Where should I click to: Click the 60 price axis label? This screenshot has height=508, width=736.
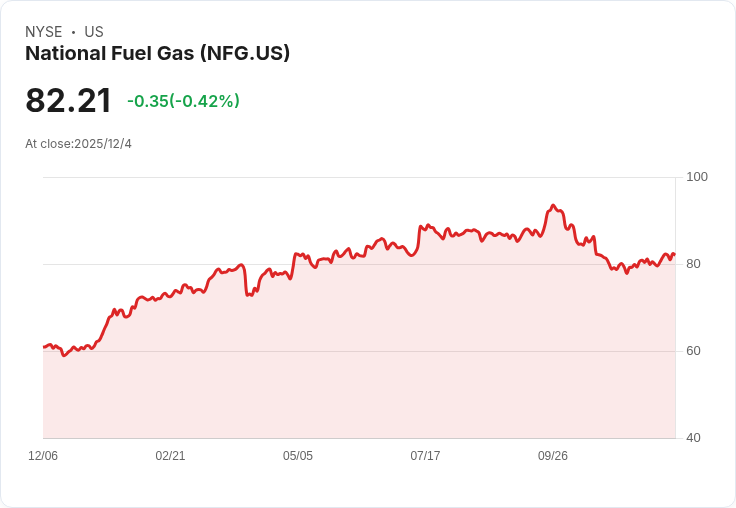pos(694,351)
